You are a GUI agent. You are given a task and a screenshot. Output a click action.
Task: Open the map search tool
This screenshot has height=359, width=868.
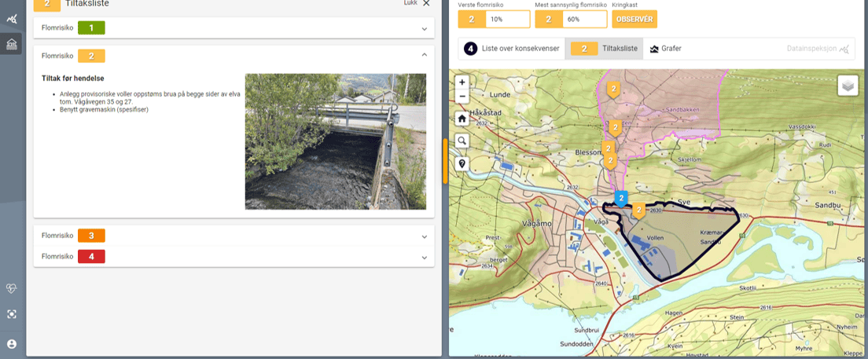pyautogui.click(x=462, y=141)
